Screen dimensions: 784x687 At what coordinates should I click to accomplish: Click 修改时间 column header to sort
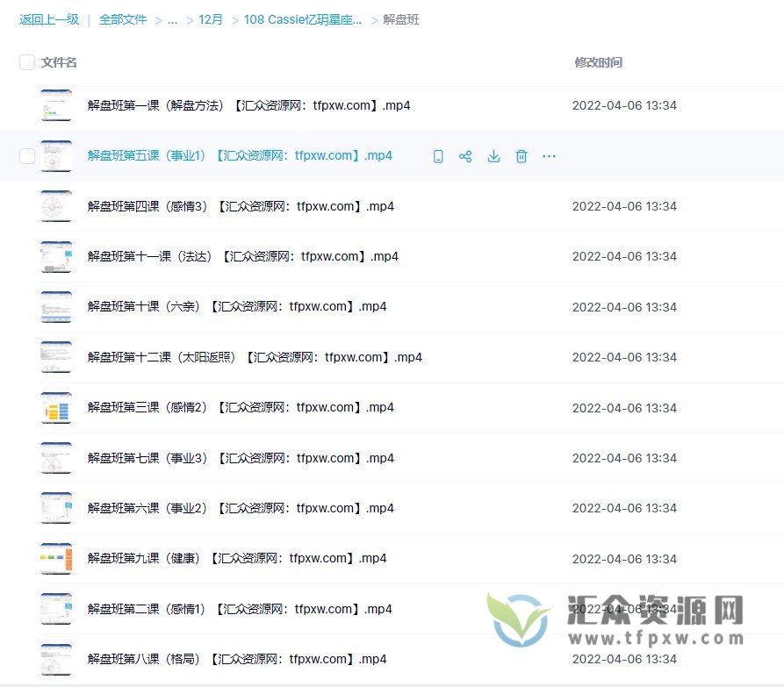(x=598, y=62)
